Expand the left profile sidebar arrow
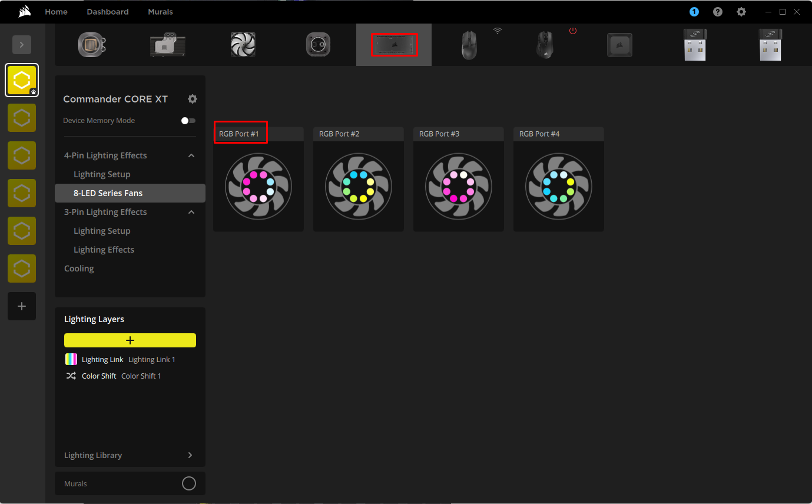 coord(22,45)
